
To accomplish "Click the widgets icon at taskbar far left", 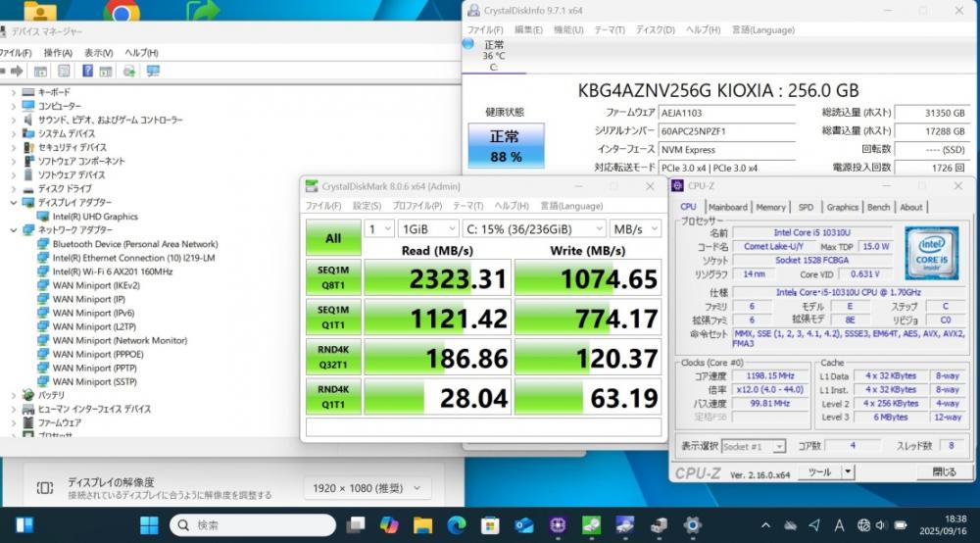I will (x=25, y=525).
